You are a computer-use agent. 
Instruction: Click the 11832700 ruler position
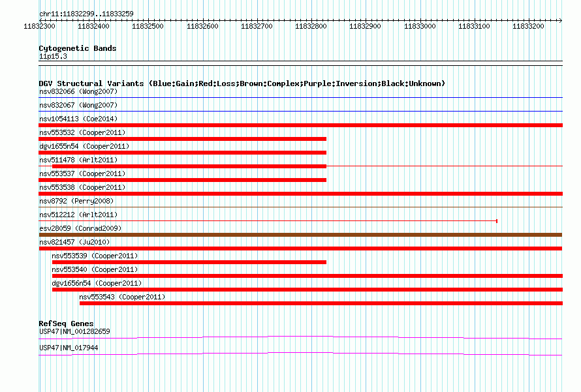pos(257,26)
